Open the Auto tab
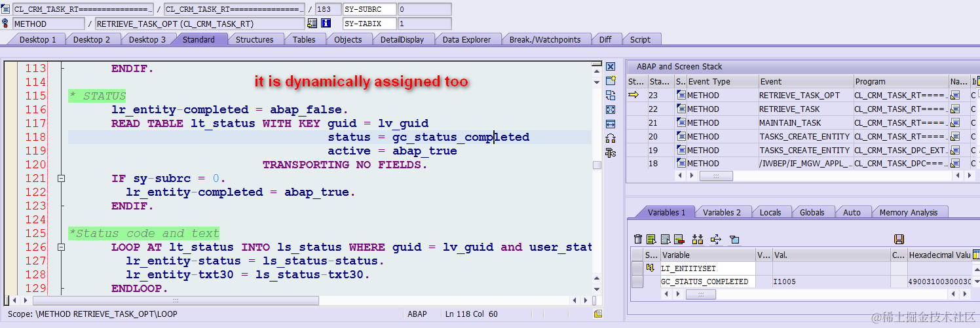The height and width of the screenshot is (328, 980). [852, 212]
